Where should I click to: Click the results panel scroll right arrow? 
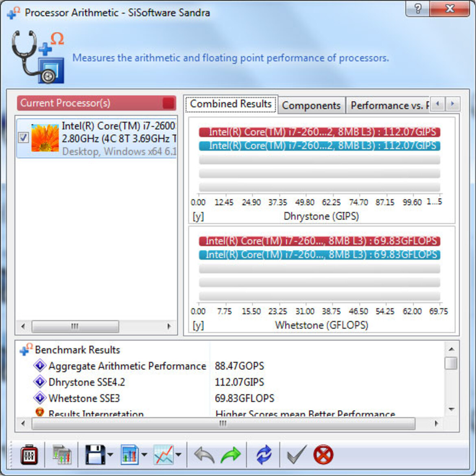click(x=436, y=424)
